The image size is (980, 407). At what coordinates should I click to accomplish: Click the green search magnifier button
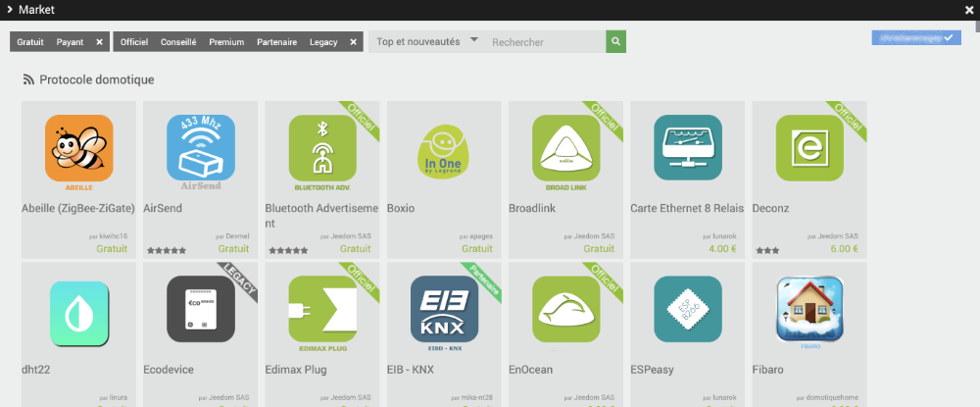coord(615,42)
